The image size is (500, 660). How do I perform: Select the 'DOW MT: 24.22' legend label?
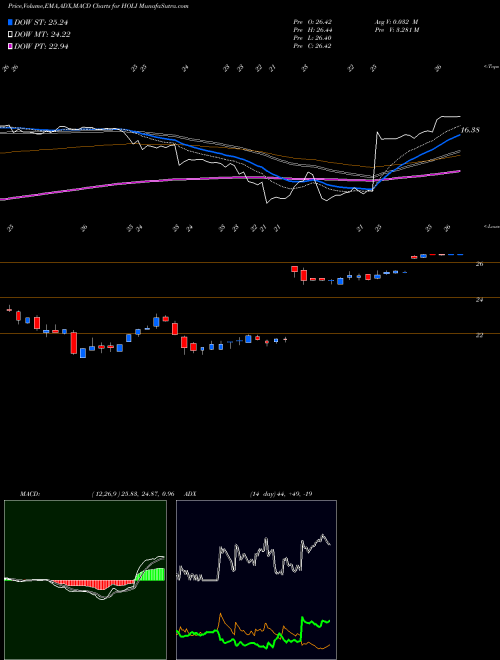click(42, 35)
